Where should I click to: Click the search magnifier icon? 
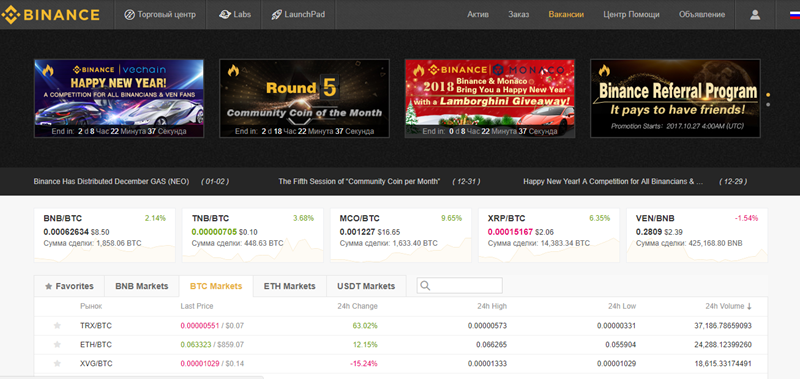click(425, 286)
